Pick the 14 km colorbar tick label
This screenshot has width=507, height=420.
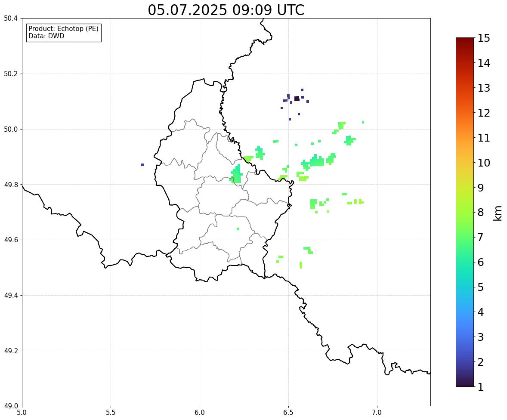pyautogui.click(x=484, y=63)
